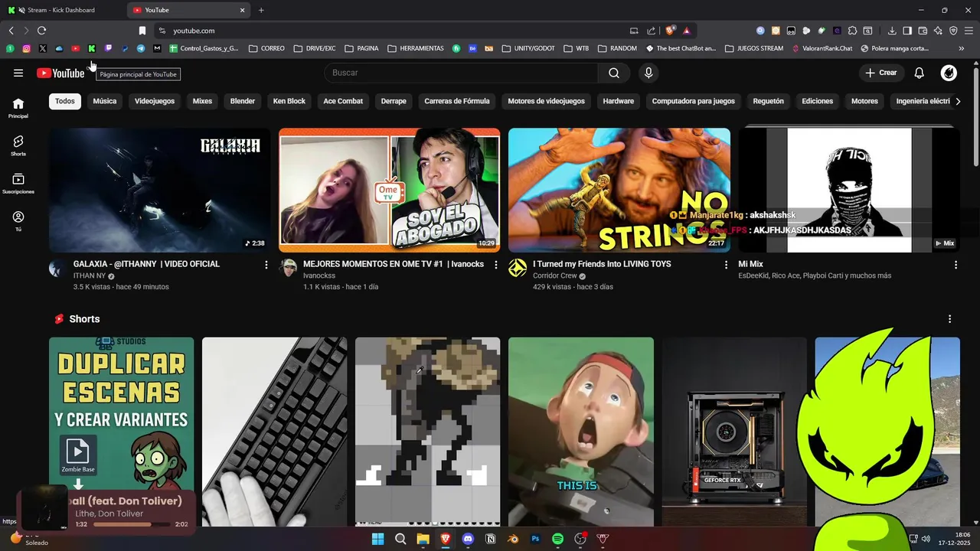980x551 pixels.
Task: Open the CORREO bookmarks folder
Action: tap(266, 48)
